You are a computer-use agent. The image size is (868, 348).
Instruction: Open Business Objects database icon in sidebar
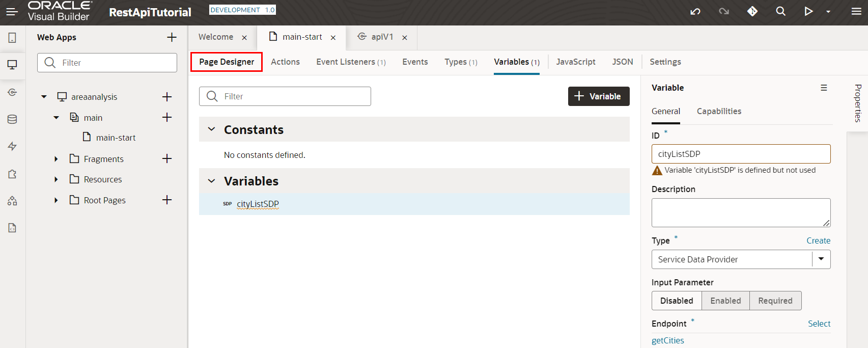[x=12, y=119]
